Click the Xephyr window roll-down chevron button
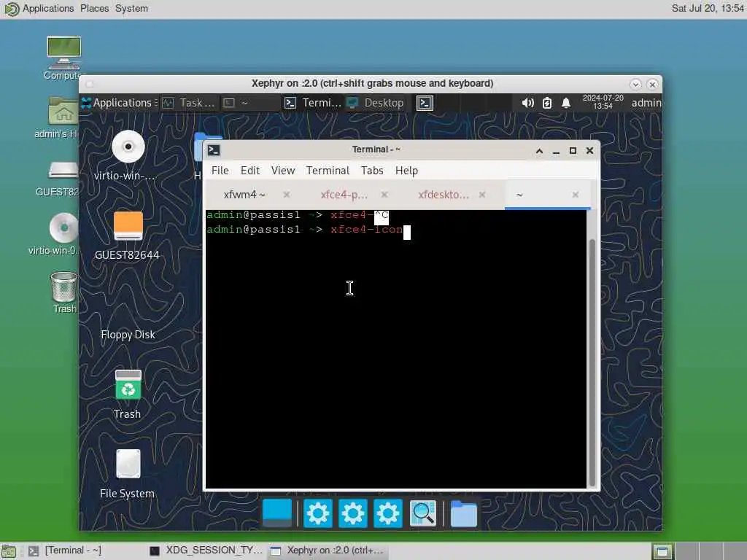 (635, 85)
